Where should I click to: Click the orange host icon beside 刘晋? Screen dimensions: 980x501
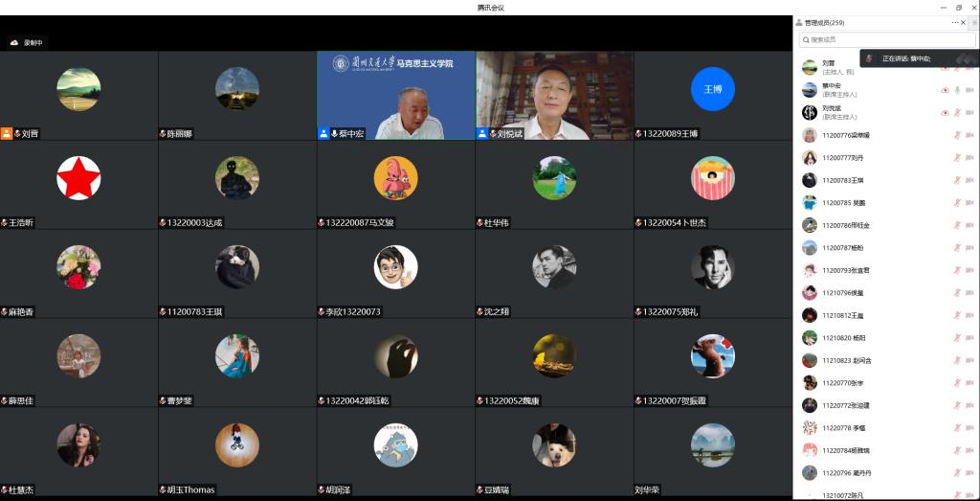[6, 133]
